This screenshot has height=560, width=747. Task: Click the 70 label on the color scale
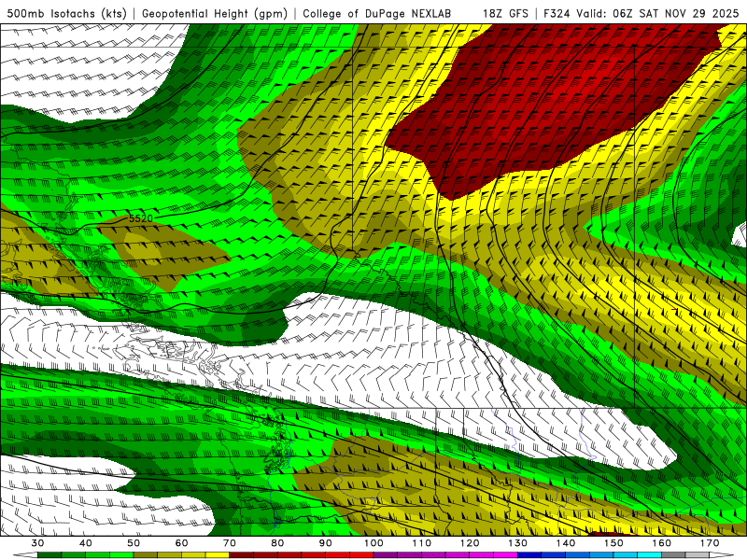click(230, 543)
